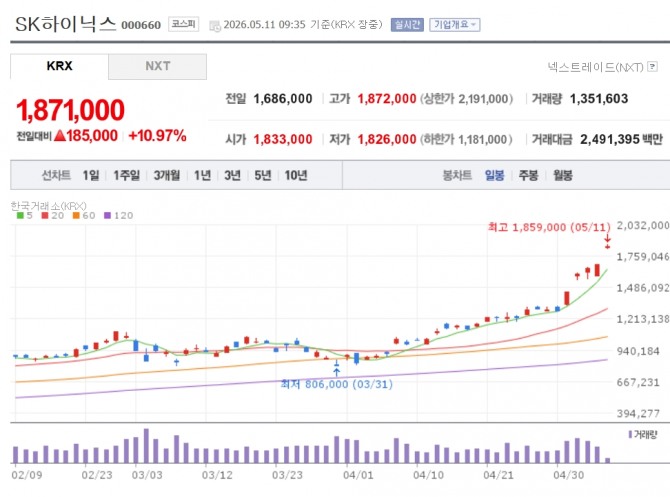Select the 1일 line chart period
The image size is (670, 497).
[x=91, y=175]
